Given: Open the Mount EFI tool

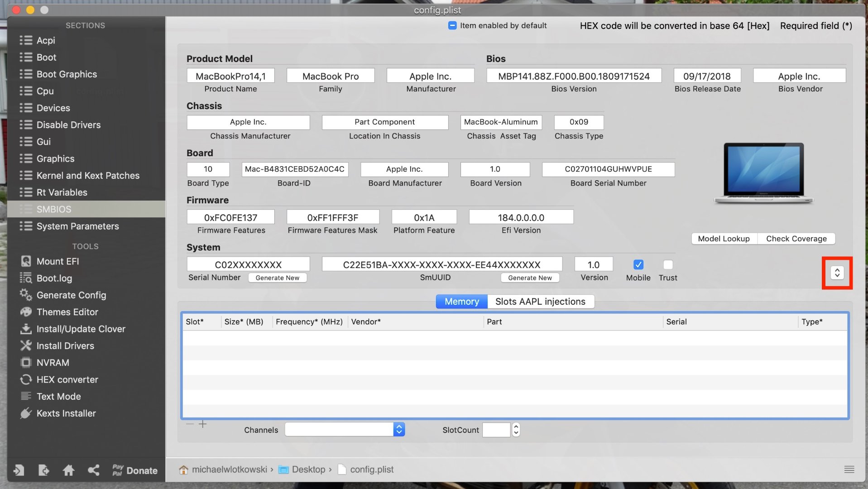Looking at the screenshot, I should click(x=58, y=261).
